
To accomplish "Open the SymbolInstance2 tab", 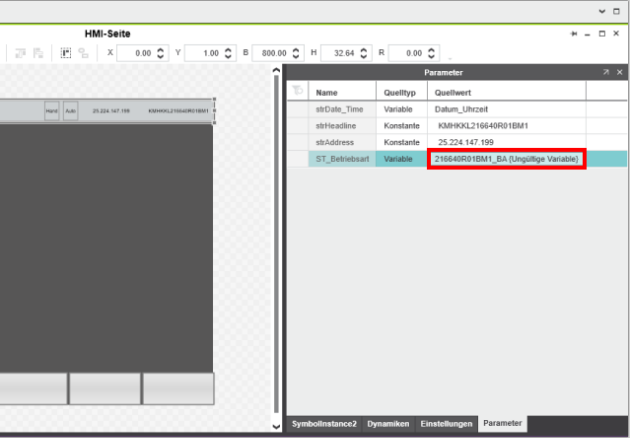I will coord(324,424).
